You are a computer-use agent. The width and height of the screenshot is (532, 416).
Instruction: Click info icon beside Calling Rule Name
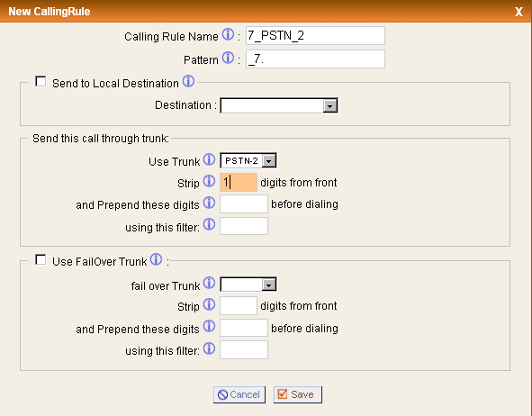(228, 34)
